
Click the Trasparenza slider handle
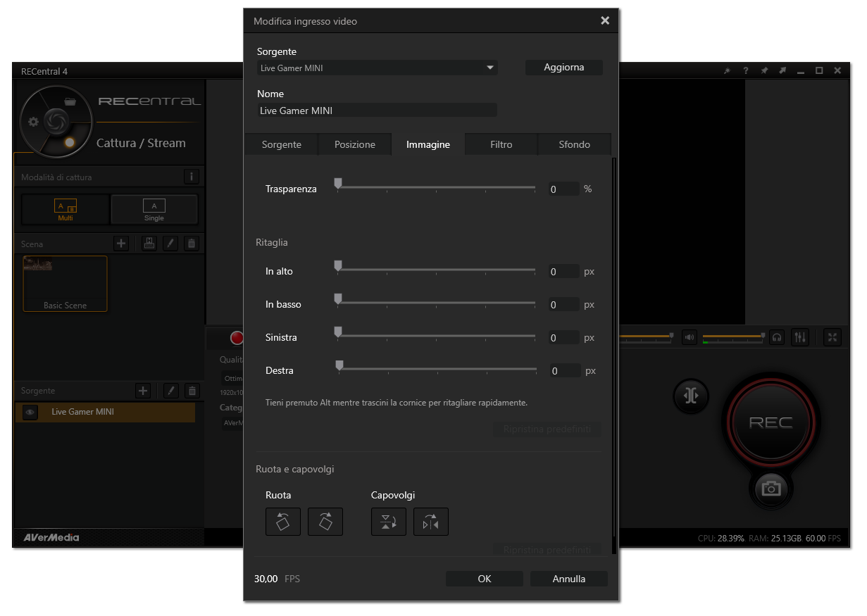point(338,184)
